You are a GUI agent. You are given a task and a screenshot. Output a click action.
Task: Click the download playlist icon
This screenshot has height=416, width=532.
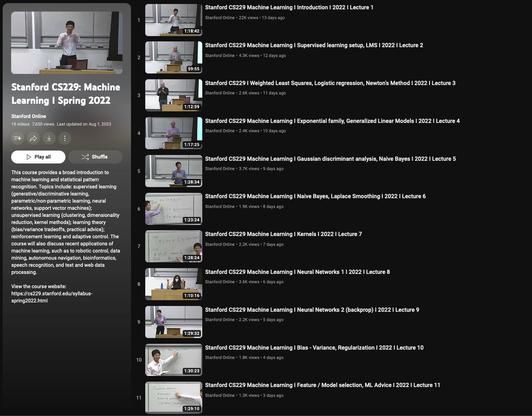(x=49, y=139)
